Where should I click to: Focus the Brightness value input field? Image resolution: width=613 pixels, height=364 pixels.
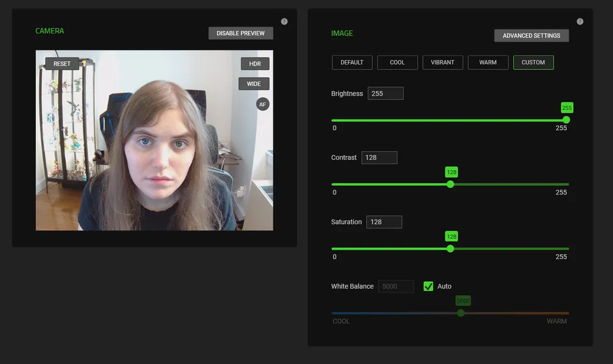[x=385, y=94]
